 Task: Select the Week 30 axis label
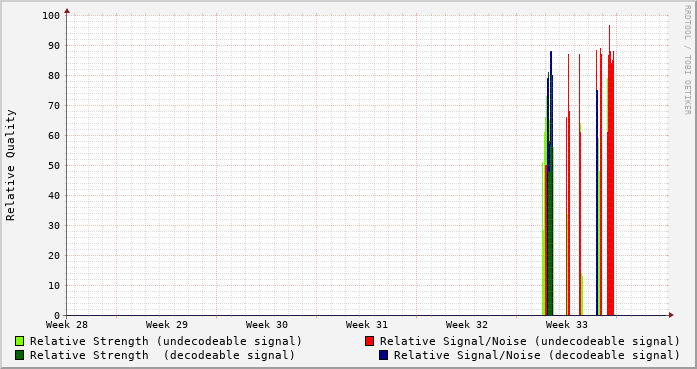(x=267, y=325)
